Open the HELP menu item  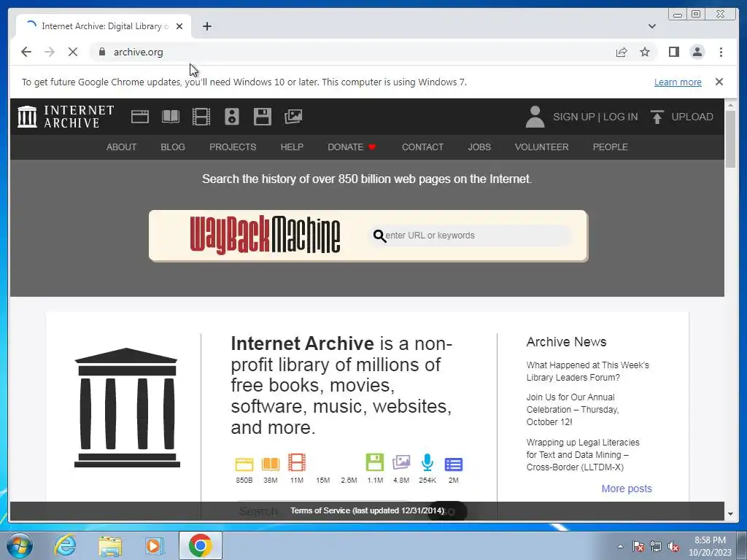292,147
